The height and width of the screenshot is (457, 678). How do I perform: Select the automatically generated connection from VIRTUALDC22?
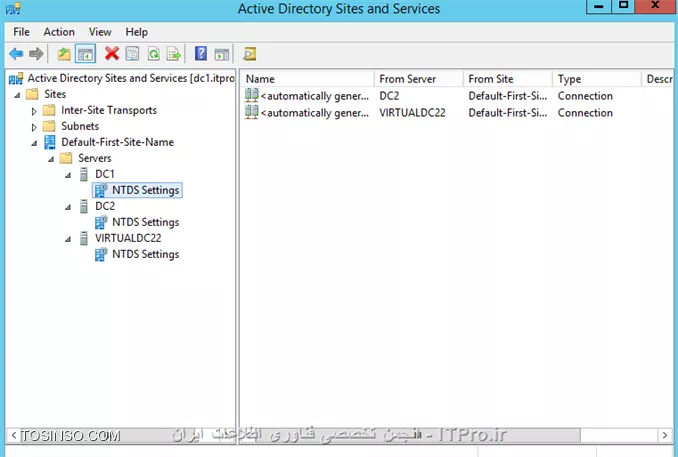click(315, 112)
